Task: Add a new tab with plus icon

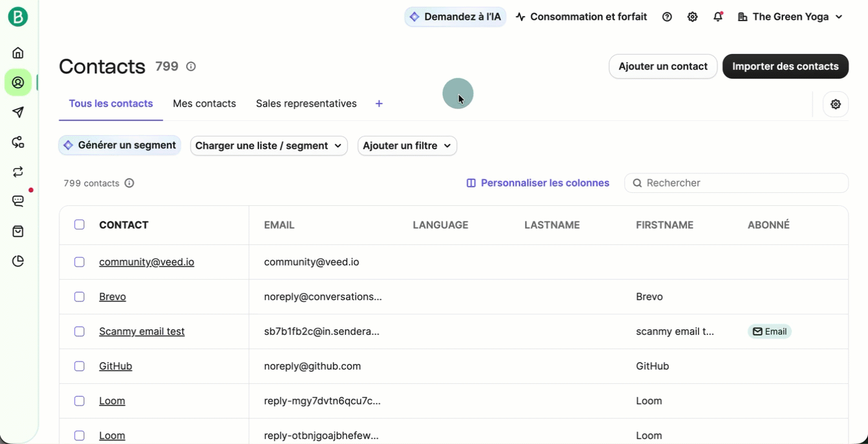Action: (x=379, y=104)
